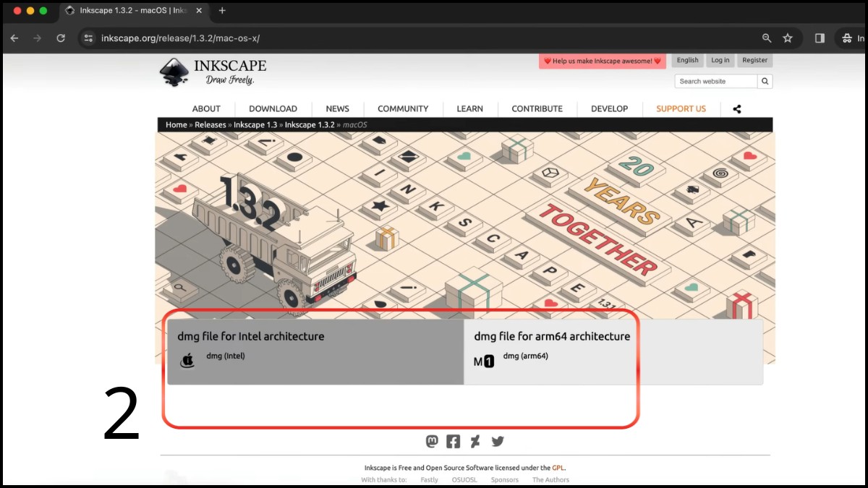Open the Sponsors link in footer
Screen dimensions: 868x488
[505, 480]
